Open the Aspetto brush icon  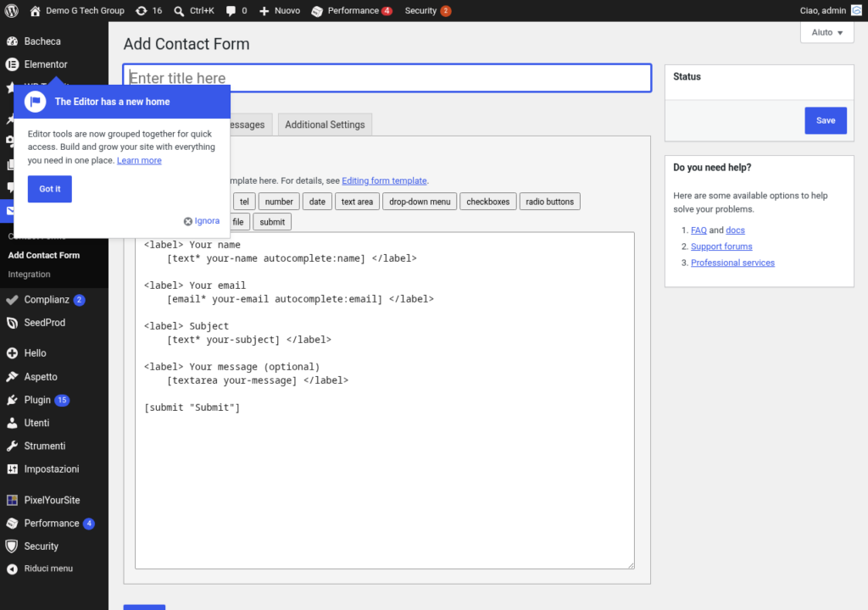point(12,376)
